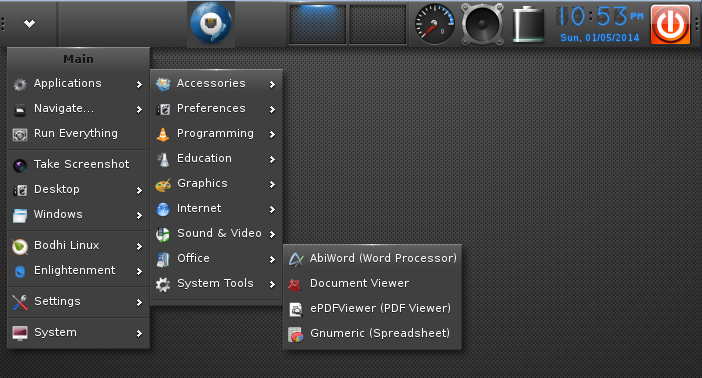
Task: Click the Internet globe icon in submenu
Action: tap(163, 209)
